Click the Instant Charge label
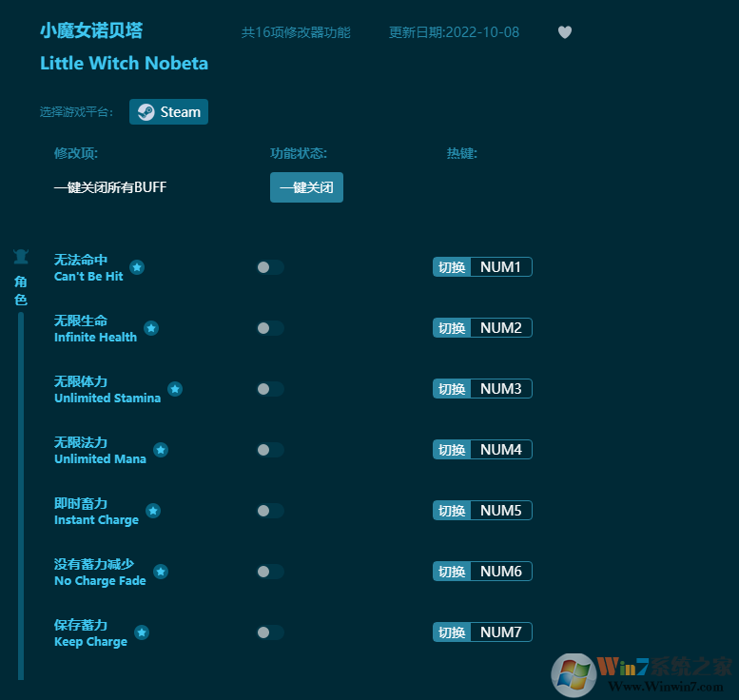 pyautogui.click(x=96, y=520)
